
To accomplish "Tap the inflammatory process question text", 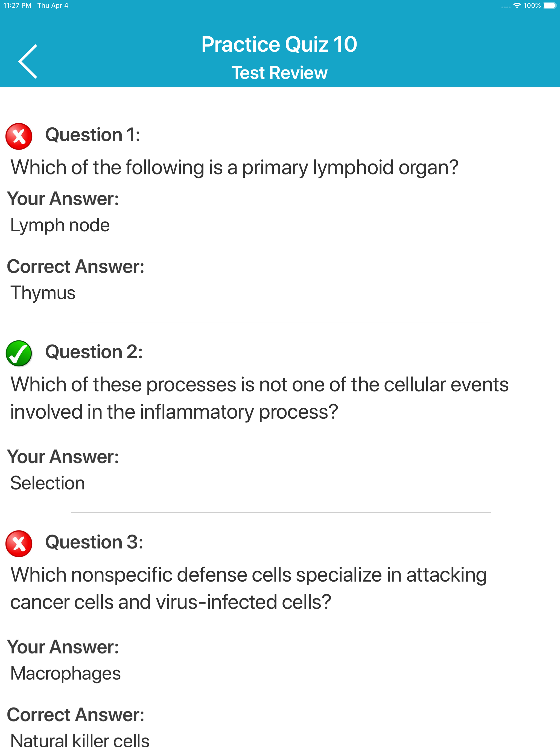I will pyautogui.click(x=259, y=398).
